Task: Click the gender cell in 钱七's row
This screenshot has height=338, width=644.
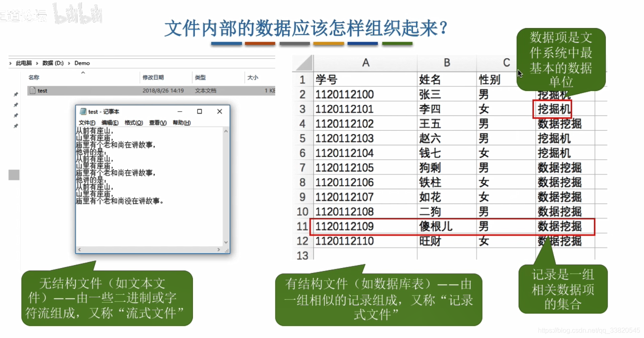Action: pos(506,153)
